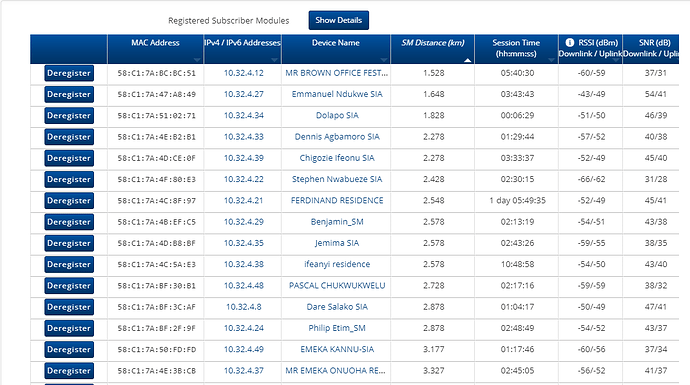
Task: Select MAC address 58:C1:7A:8C:8C:51
Action: tap(156, 73)
